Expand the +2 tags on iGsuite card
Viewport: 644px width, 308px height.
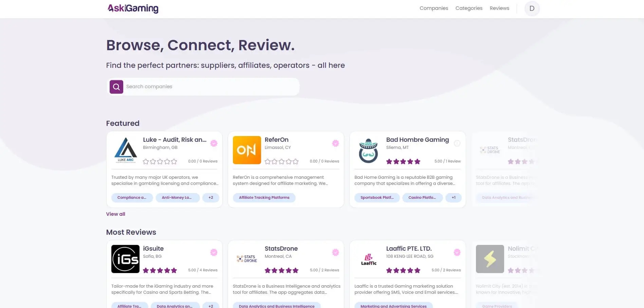coord(211,305)
